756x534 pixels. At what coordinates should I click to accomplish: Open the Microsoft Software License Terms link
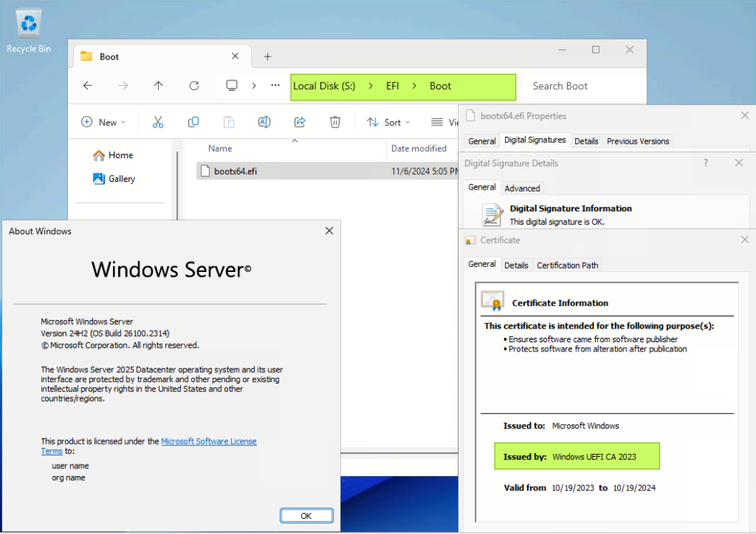click(208, 442)
